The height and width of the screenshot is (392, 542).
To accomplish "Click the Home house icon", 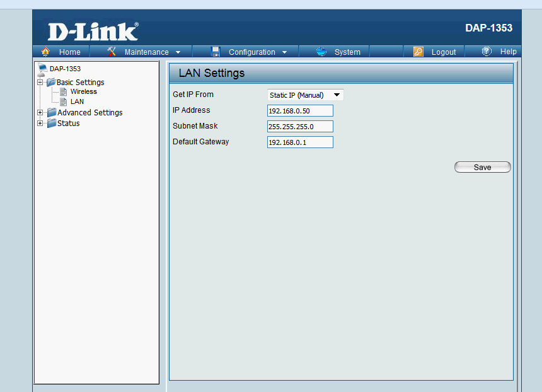I will 45,52.
